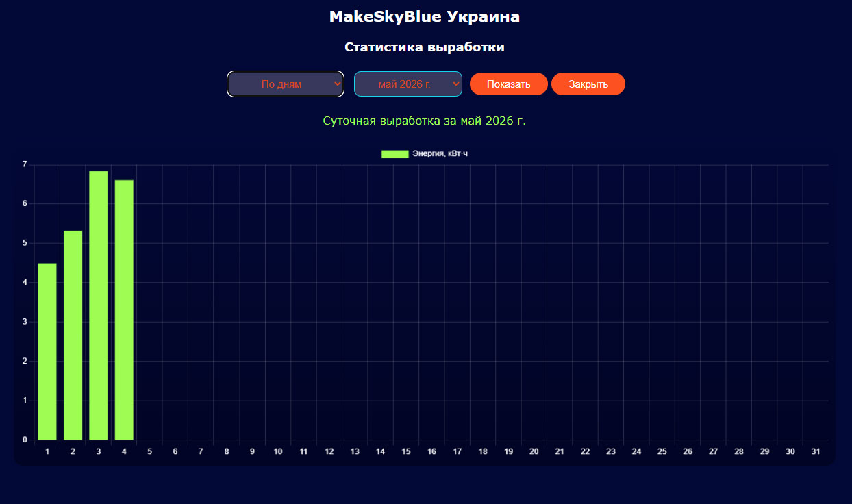Click the bar for day 2
Image resolution: width=852 pixels, height=504 pixels.
[x=73, y=336]
